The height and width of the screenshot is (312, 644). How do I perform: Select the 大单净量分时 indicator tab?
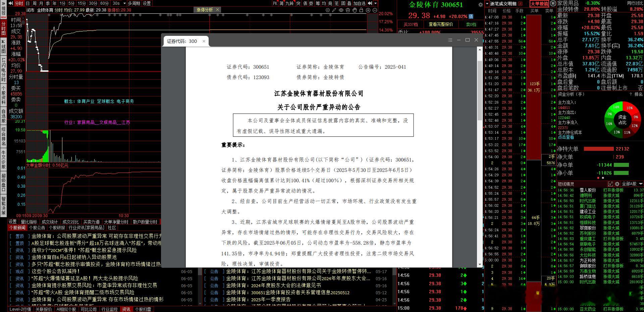[116, 222]
